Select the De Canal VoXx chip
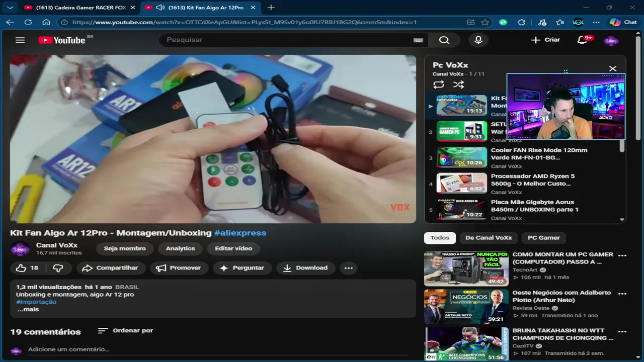Screen dimensions: 644x362 pos(489,238)
